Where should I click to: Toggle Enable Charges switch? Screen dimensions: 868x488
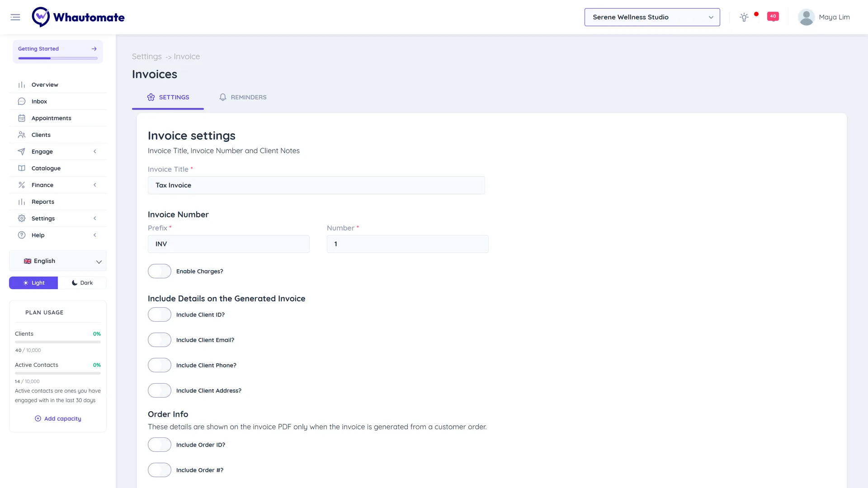pyautogui.click(x=160, y=271)
